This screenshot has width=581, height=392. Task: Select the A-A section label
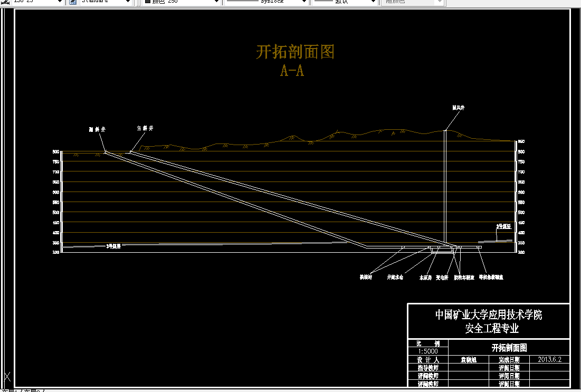(x=292, y=70)
